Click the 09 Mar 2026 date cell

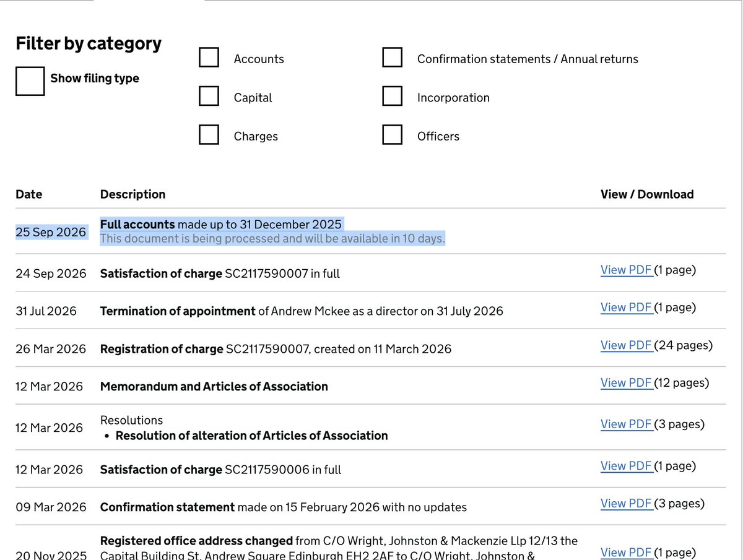tap(51, 507)
